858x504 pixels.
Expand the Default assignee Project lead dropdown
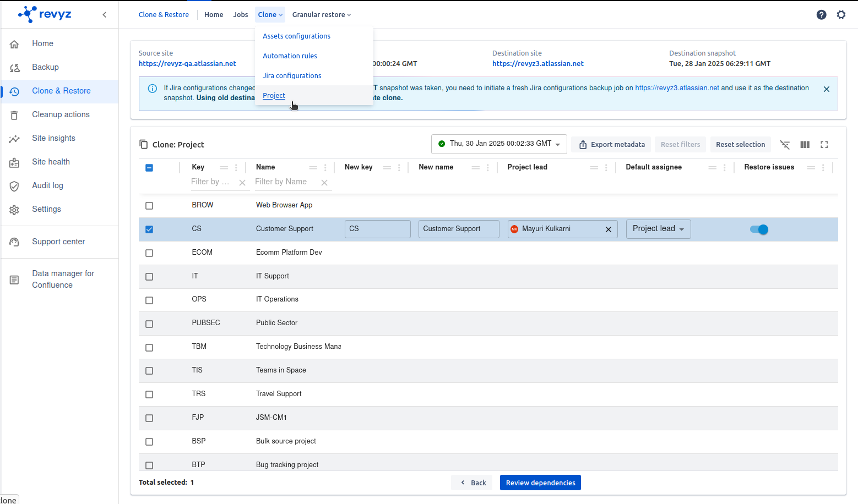658,229
